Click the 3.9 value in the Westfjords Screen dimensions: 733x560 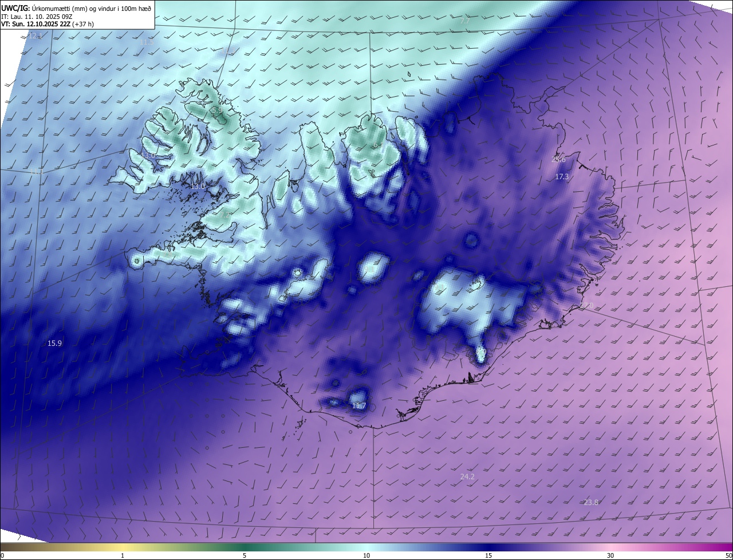218,111
